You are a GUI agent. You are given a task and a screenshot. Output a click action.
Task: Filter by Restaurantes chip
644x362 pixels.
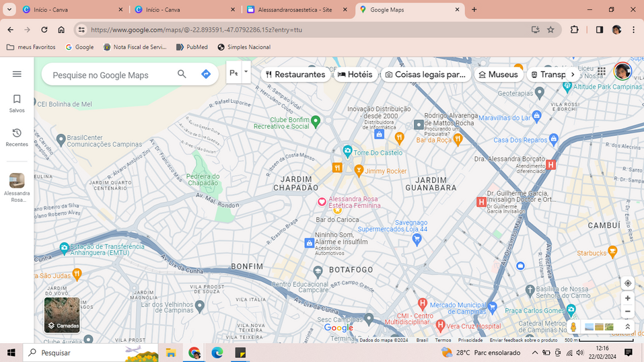point(295,75)
